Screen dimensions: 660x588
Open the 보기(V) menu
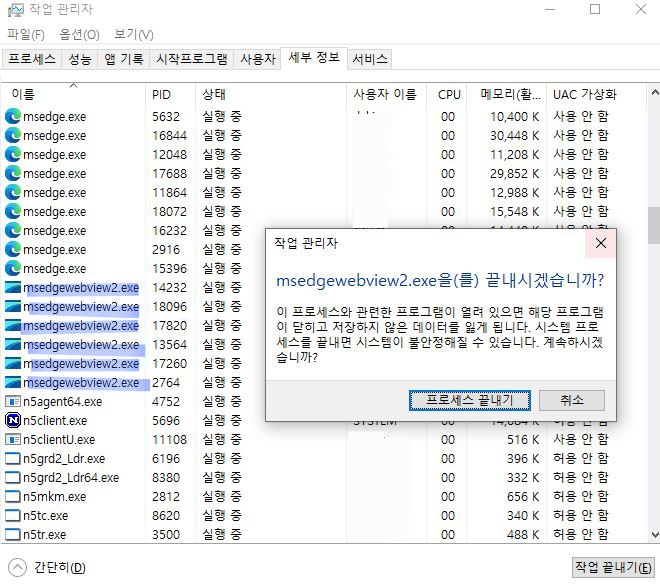(133, 35)
